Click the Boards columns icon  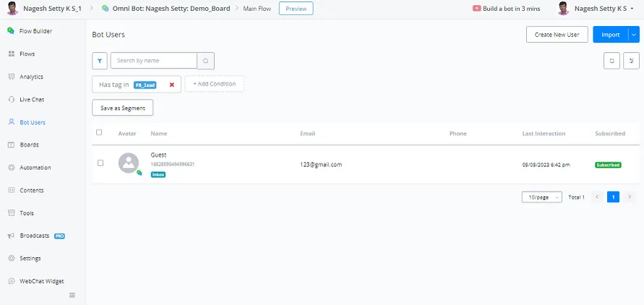pyautogui.click(x=12, y=145)
